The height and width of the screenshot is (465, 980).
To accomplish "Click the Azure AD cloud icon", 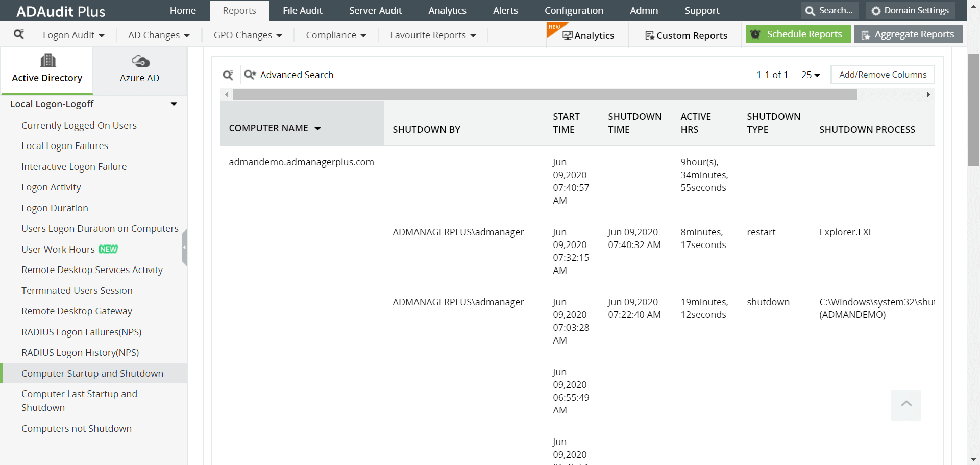I will pos(140,61).
